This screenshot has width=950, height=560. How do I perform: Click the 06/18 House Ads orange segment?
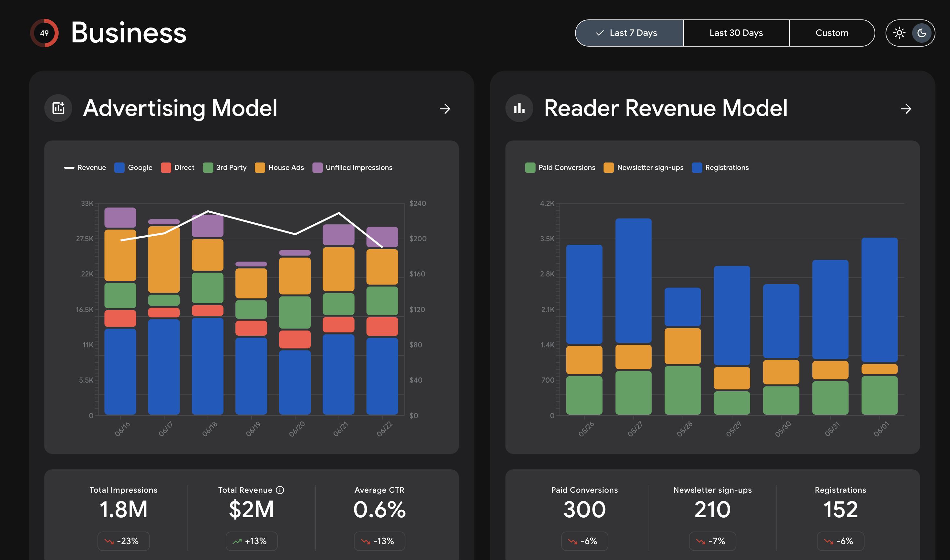tap(207, 255)
